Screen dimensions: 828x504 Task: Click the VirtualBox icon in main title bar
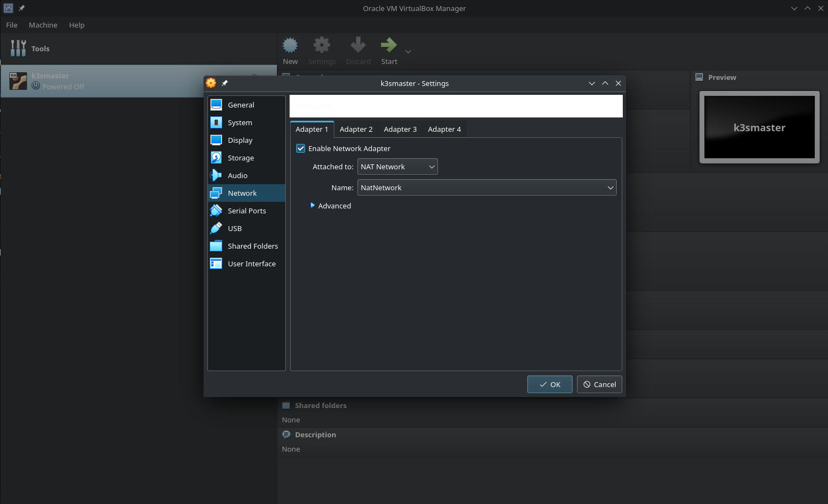coord(8,8)
